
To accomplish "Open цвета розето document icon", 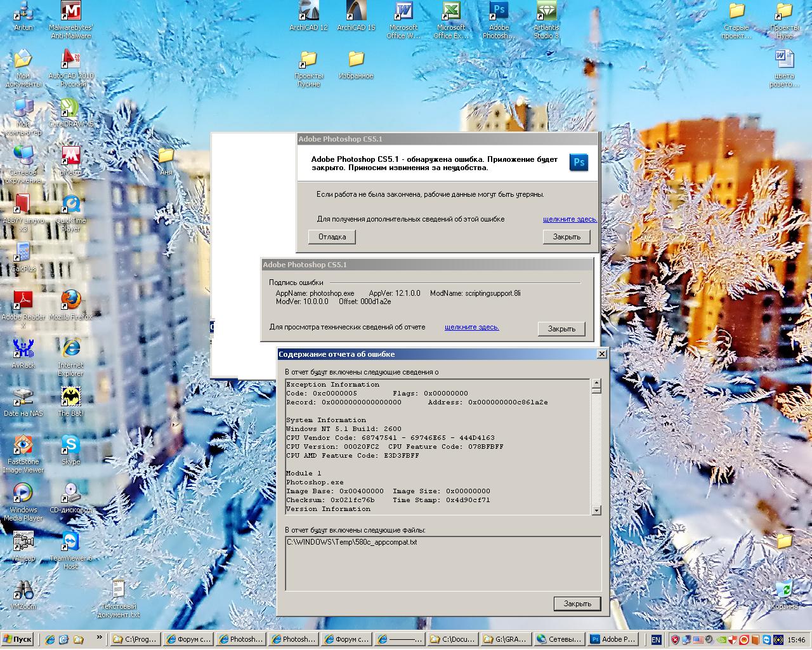I will coord(784,68).
